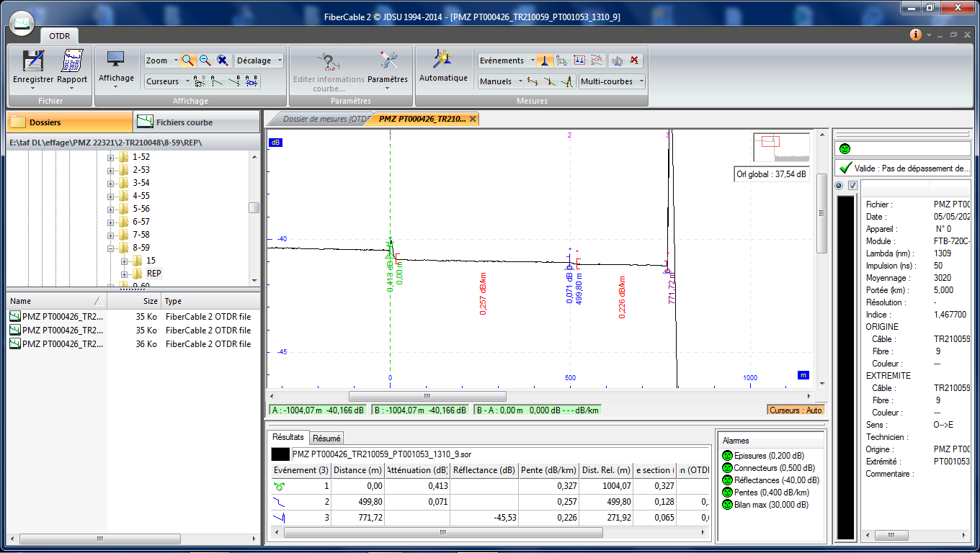Click the red X delete-event icon

pyautogui.click(x=634, y=60)
